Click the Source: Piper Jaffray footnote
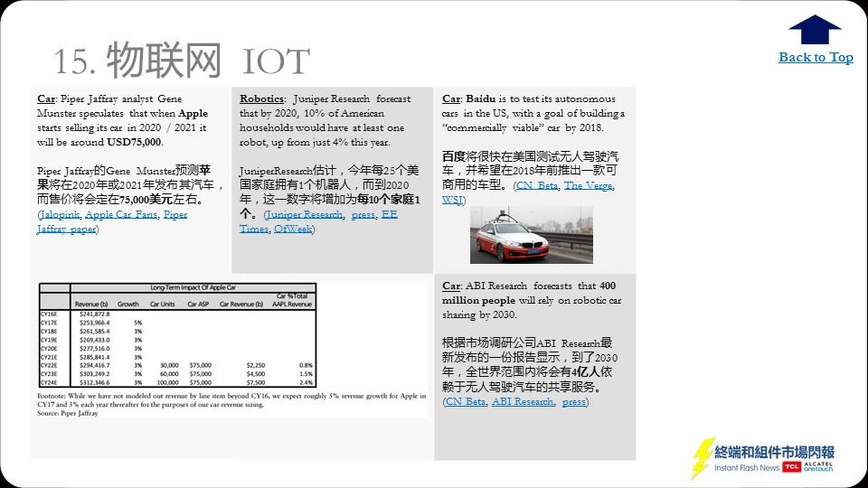 pyautogui.click(x=68, y=413)
